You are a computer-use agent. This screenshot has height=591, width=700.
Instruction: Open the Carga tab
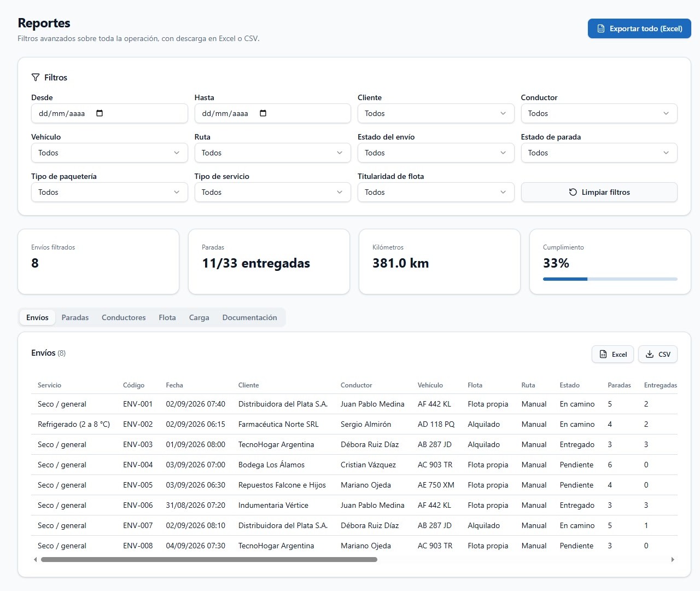[199, 317]
